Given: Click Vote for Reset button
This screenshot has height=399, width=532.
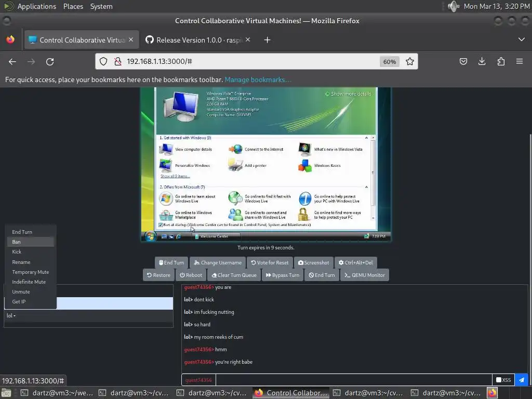Looking at the screenshot, I should (x=270, y=262).
